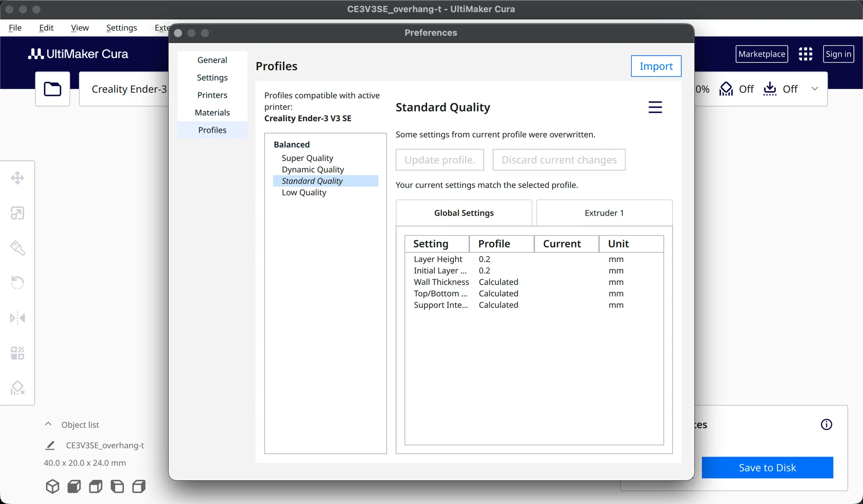
Task: Go to Printers preferences page
Action: click(x=212, y=95)
